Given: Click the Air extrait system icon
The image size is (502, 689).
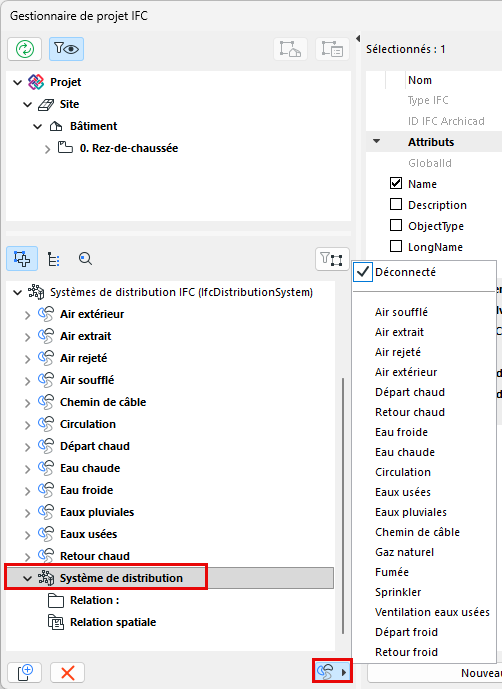Looking at the screenshot, I should pos(46,336).
